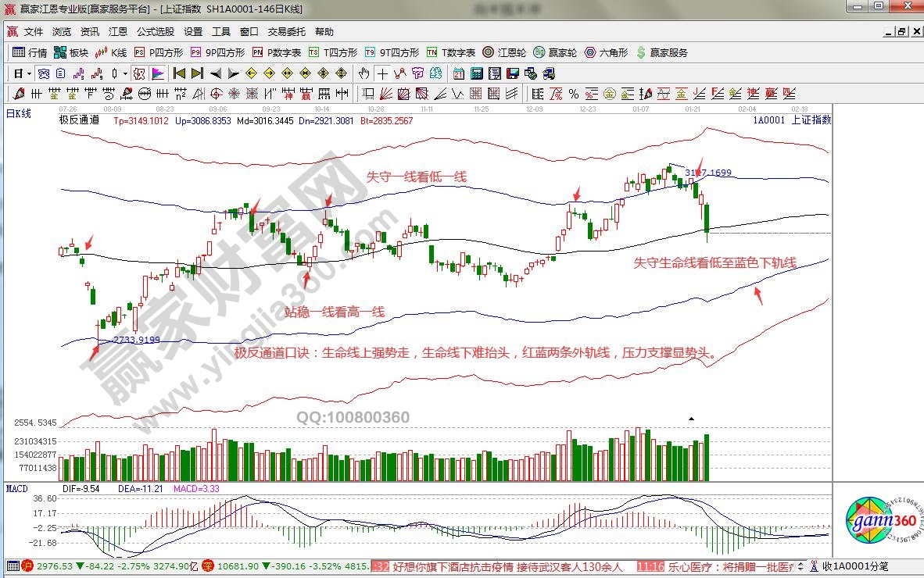Toggle the crosshair cursor tool

pyautogui.click(x=382, y=74)
